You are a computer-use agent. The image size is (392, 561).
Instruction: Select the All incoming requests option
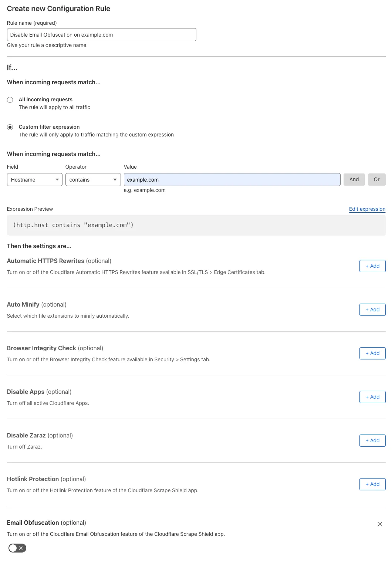coord(10,99)
